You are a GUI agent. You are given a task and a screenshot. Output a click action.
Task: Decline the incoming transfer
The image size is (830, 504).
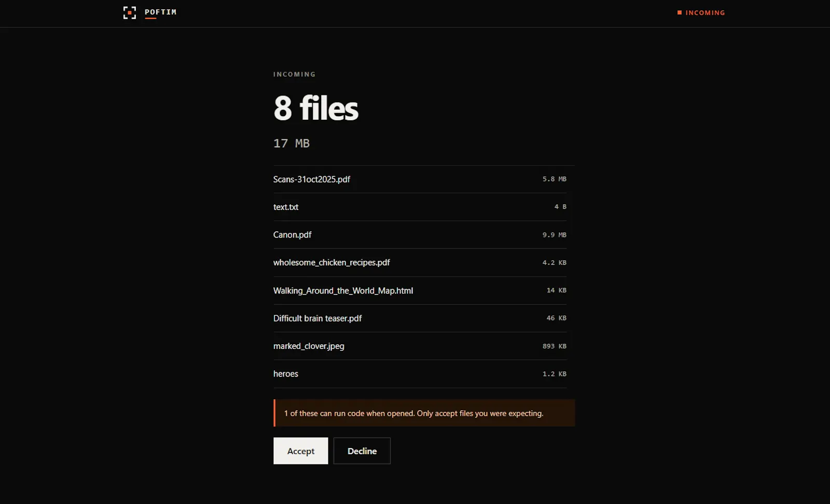click(362, 451)
